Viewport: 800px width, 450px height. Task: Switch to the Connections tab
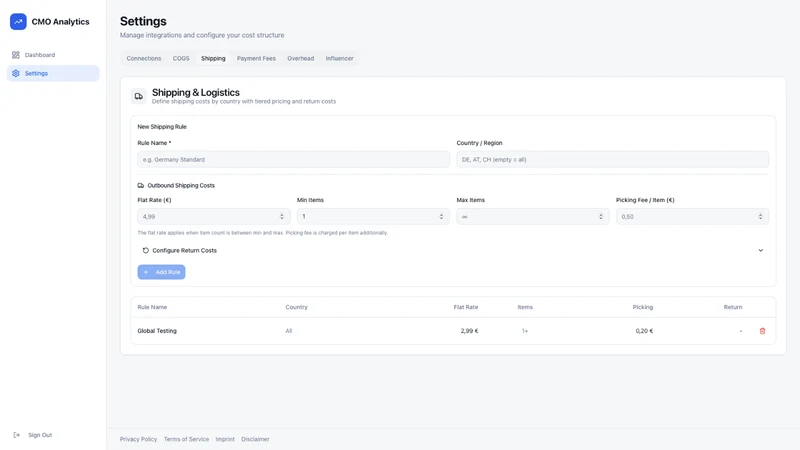click(144, 58)
